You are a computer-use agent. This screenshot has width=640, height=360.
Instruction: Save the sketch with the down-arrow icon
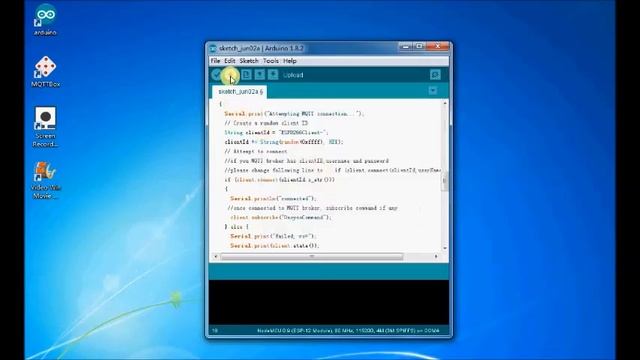[x=273, y=75]
